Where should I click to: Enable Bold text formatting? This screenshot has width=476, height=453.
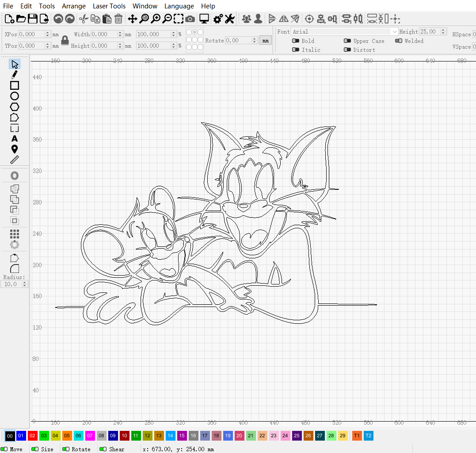point(295,41)
